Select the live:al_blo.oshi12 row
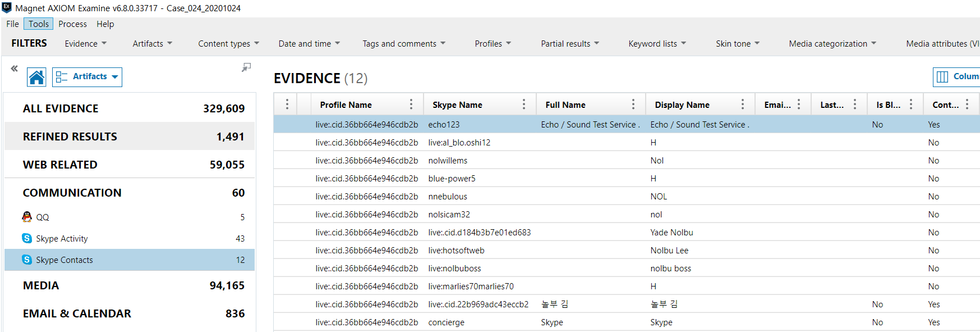980x332 pixels. pos(627,143)
